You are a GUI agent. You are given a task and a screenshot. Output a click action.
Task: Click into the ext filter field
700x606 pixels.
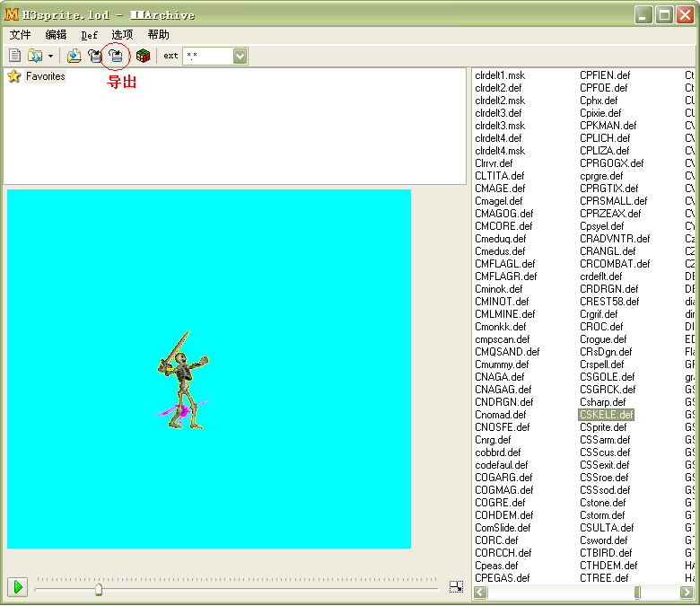208,57
